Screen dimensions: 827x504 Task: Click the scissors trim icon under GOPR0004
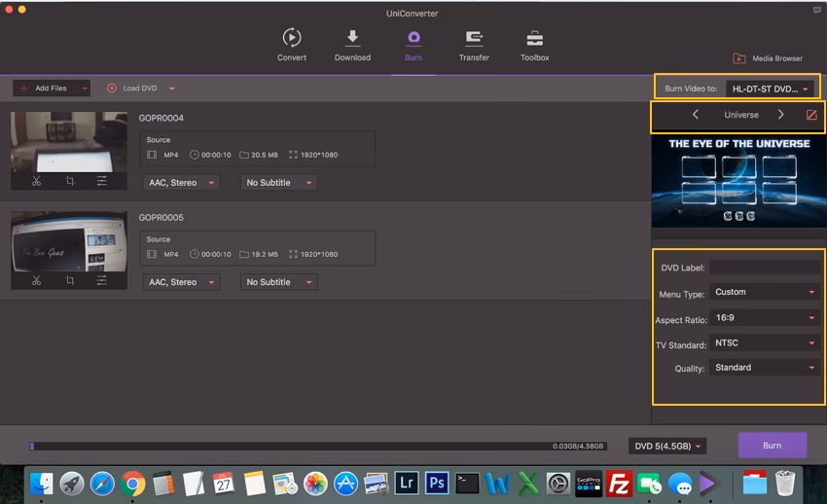click(36, 181)
